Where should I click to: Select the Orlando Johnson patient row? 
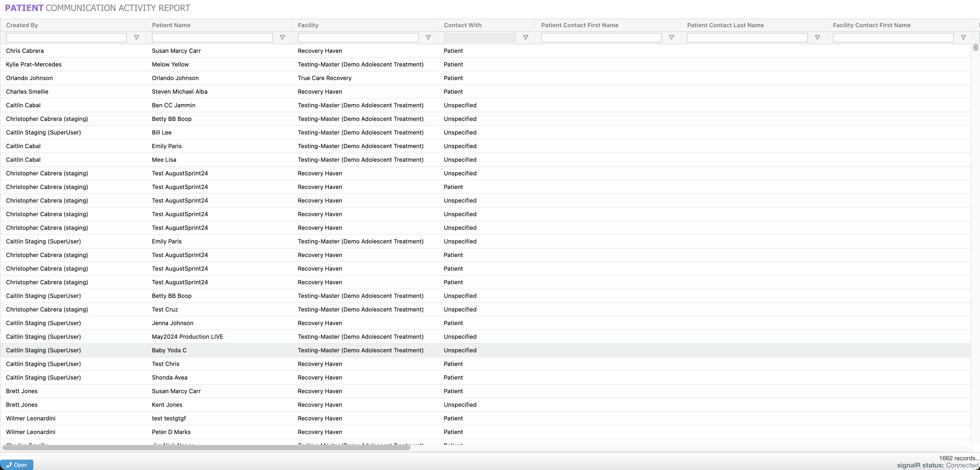175,78
